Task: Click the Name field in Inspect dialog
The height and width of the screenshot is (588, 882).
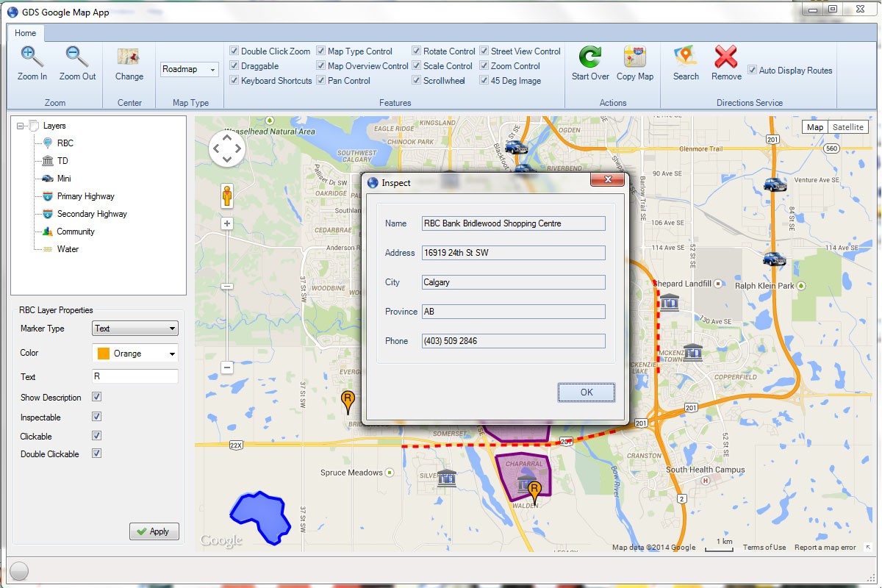Action: coord(514,223)
